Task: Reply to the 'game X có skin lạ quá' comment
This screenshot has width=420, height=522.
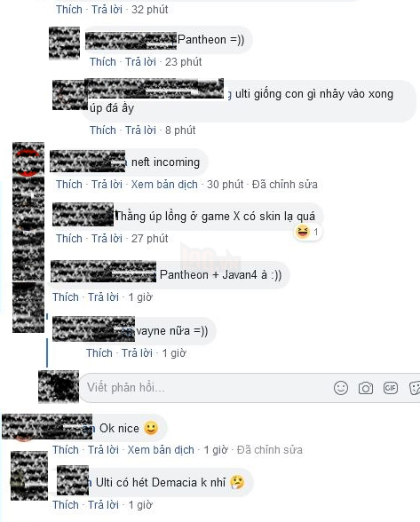Action: coord(107,239)
